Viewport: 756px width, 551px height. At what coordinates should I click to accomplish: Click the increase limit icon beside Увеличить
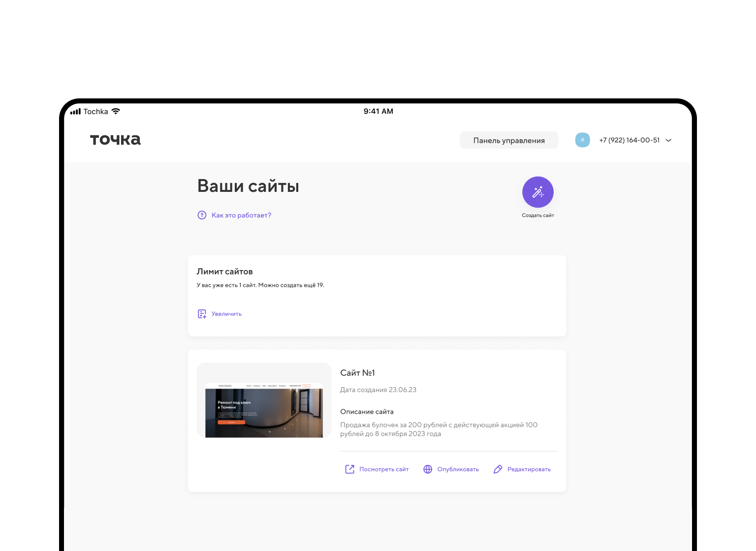pyautogui.click(x=202, y=314)
